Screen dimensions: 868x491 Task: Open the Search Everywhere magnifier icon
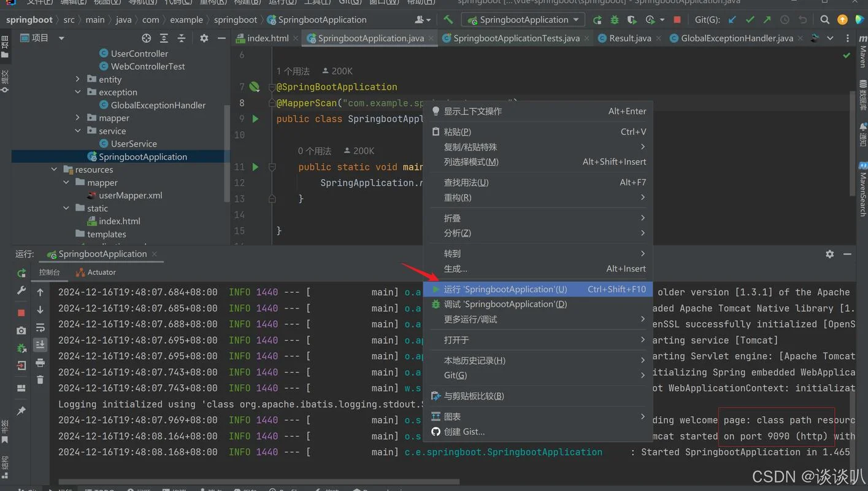coord(825,20)
